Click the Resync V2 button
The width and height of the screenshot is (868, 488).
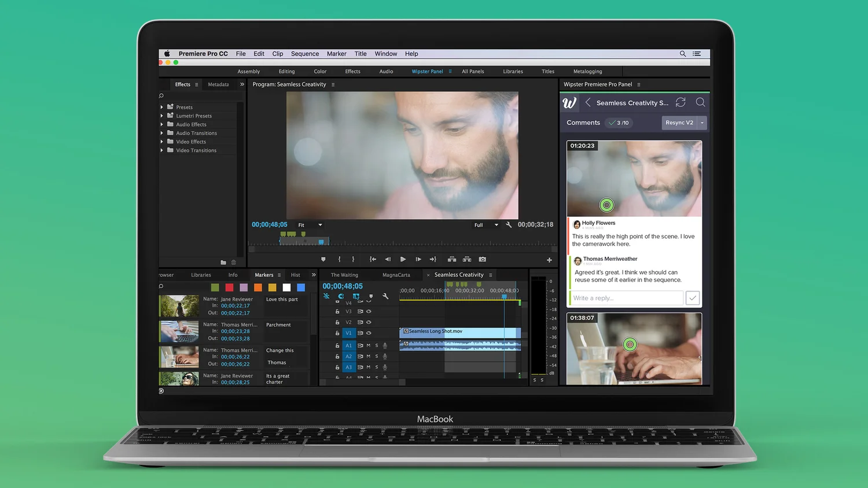pos(679,123)
